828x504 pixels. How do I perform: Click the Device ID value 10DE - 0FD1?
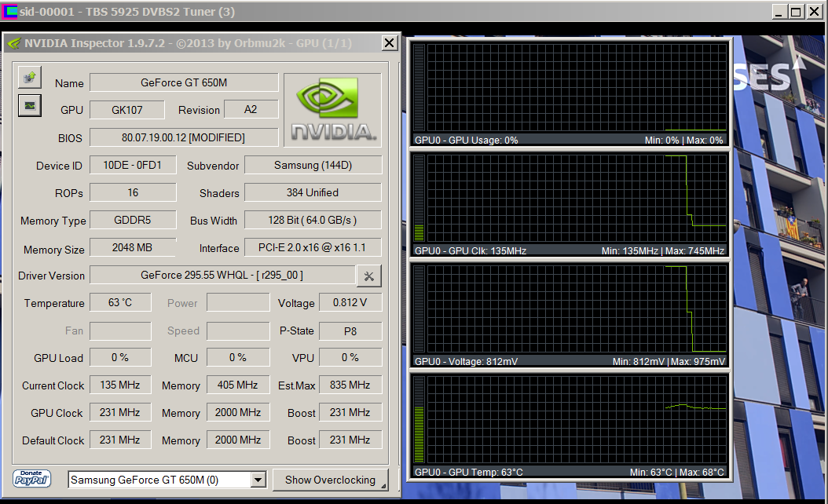pos(133,165)
